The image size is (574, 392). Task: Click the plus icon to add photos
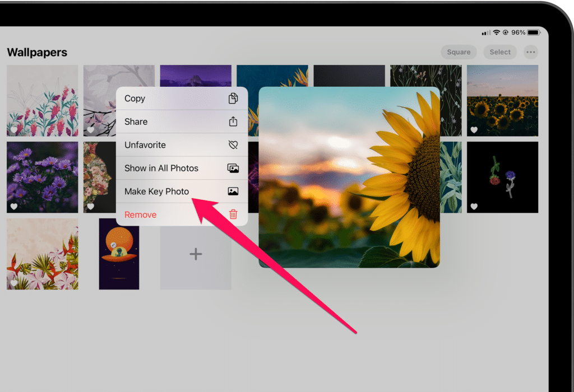(x=196, y=254)
